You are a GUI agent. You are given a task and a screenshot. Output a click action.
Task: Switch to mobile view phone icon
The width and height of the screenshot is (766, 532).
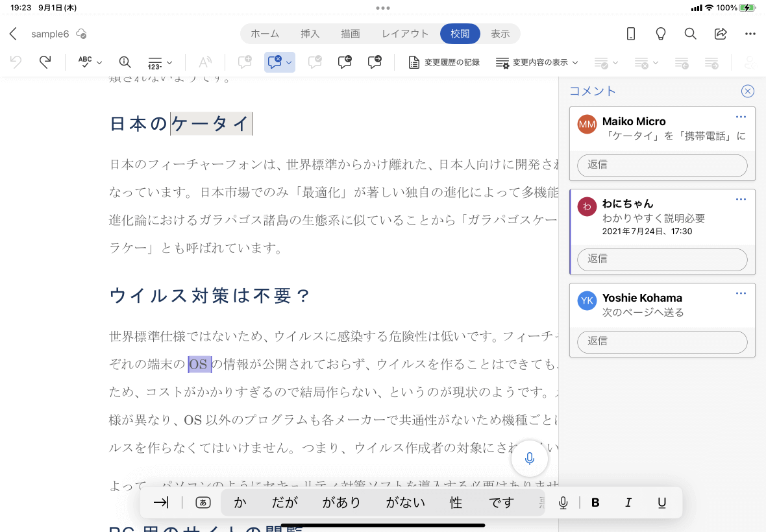[x=631, y=34]
